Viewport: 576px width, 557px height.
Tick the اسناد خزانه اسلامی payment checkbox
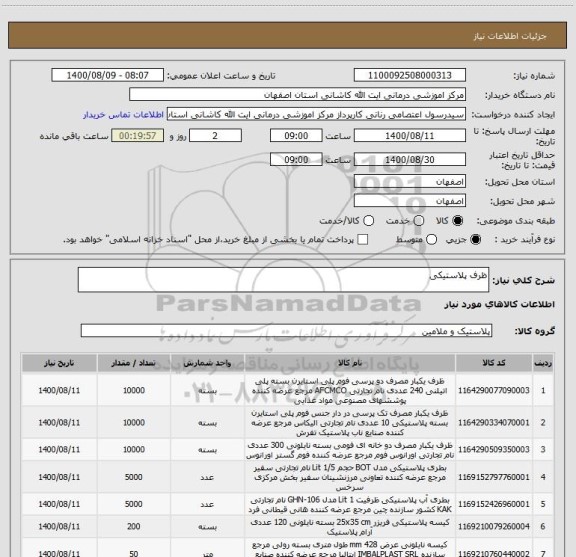pos(363,240)
